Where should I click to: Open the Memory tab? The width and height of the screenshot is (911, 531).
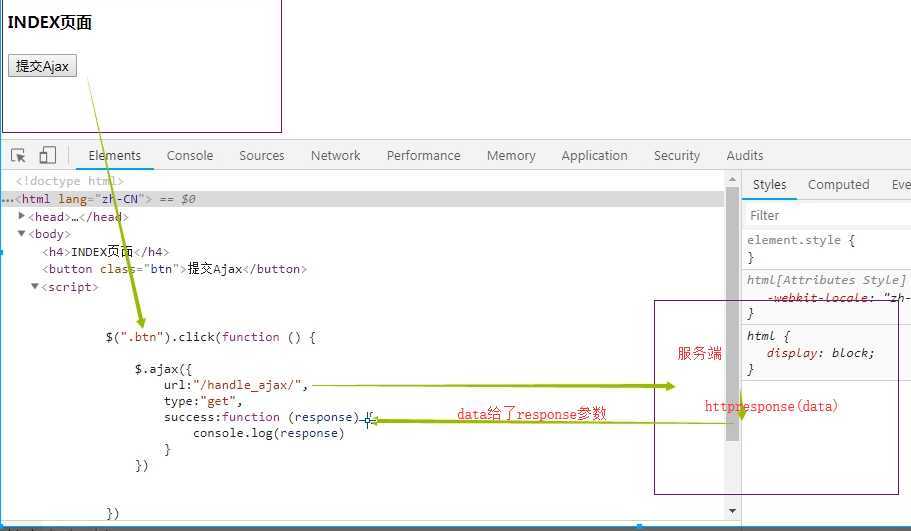coord(511,156)
